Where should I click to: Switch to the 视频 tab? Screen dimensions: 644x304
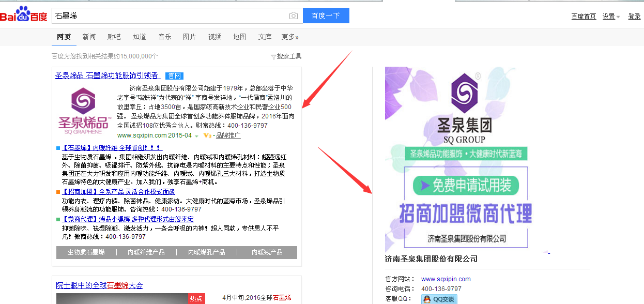215,37
